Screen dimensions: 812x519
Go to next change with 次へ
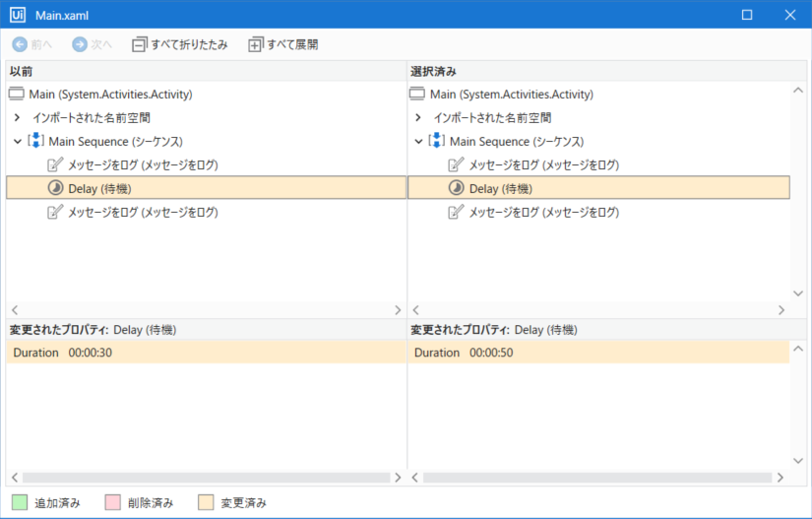pos(92,44)
